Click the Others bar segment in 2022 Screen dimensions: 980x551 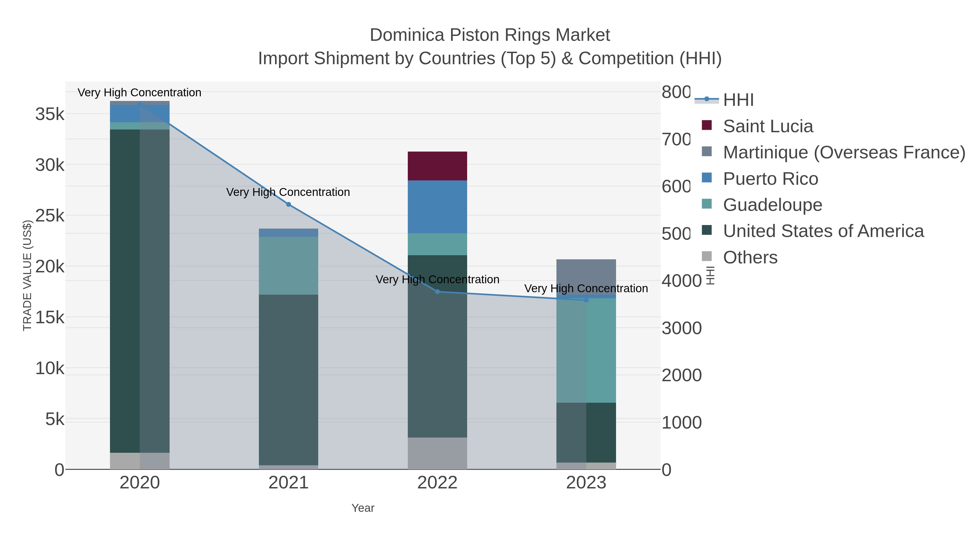(437, 453)
